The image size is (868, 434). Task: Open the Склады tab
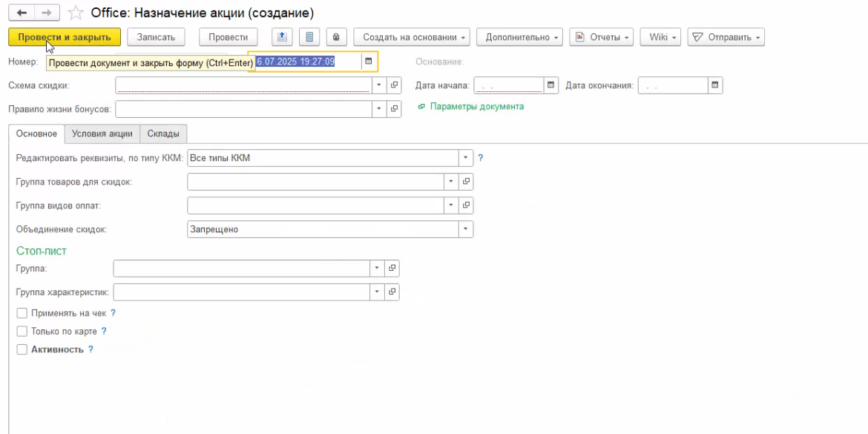[x=163, y=134]
